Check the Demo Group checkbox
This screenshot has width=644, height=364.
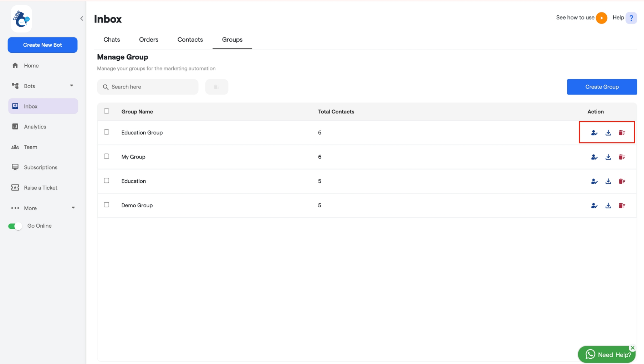pyautogui.click(x=106, y=205)
